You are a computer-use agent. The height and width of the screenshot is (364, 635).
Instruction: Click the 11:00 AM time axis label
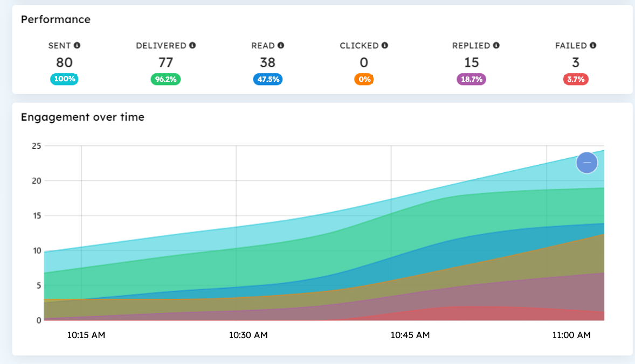(571, 335)
